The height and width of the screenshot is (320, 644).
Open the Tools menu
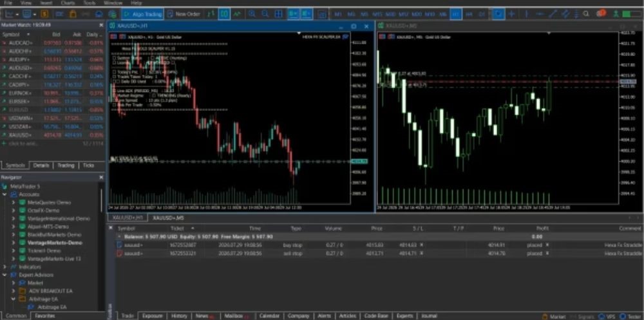pos(89,3)
